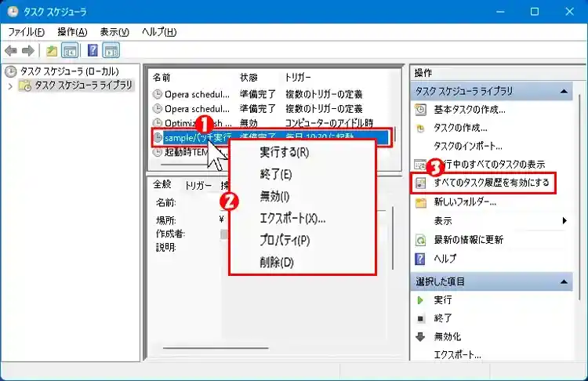Open the 表示 submenu arrow in actions
This screenshot has width=588, height=381.
[564, 220]
